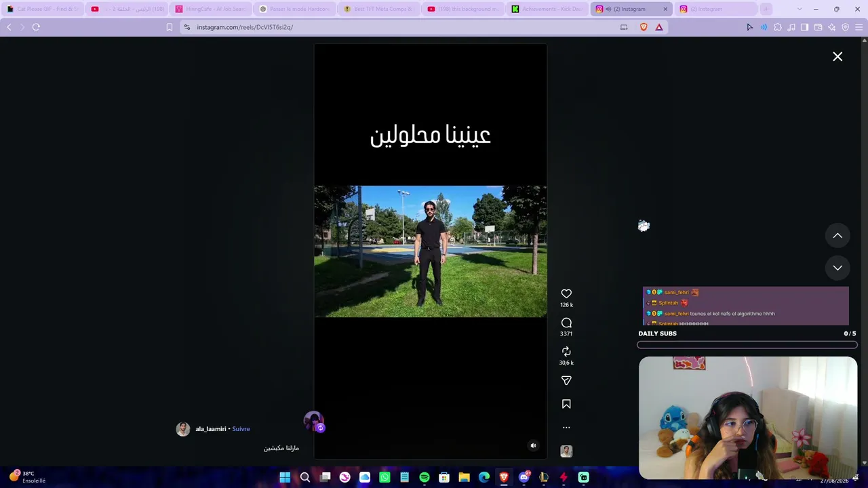The image size is (868, 488).
Task: Close the reel viewer
Action: click(837, 57)
